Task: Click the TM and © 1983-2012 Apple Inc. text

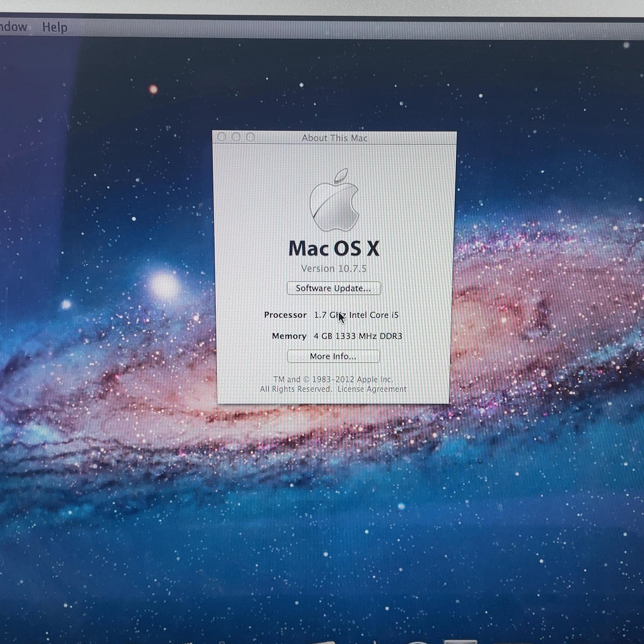Action: [x=333, y=379]
